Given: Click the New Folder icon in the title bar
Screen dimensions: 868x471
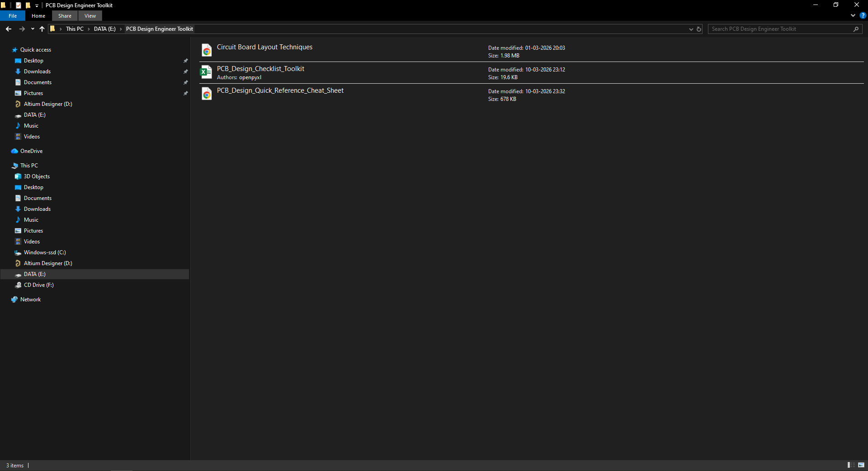Looking at the screenshot, I should (28, 5).
